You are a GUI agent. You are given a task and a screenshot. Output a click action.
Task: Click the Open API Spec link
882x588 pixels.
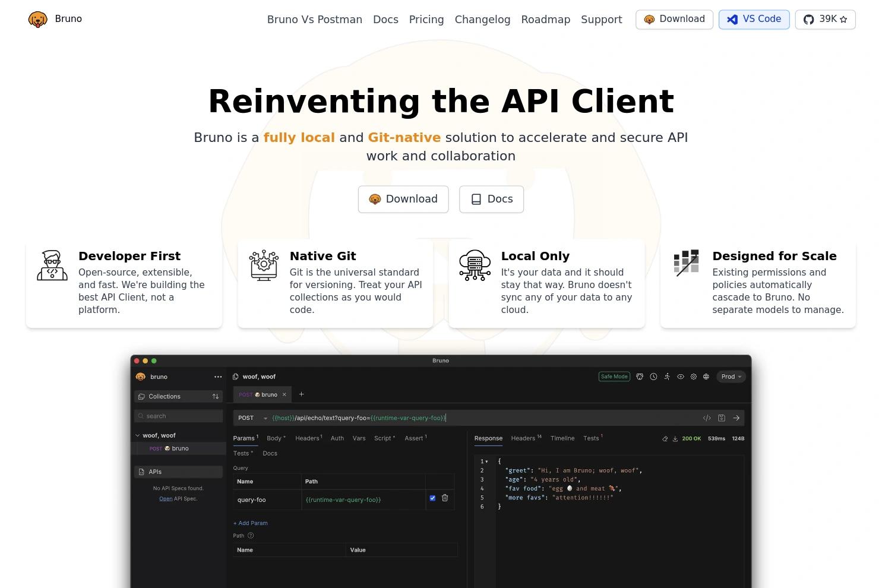(x=166, y=499)
